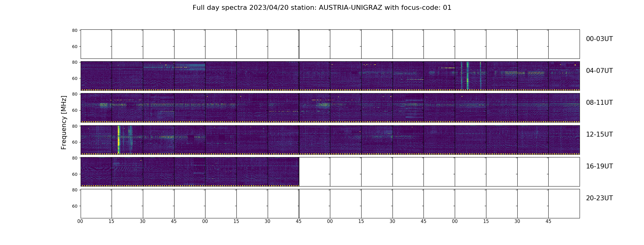Screen dimensions: 644x245
Task: Click the '08-11UT' row label
Action: pos(599,103)
